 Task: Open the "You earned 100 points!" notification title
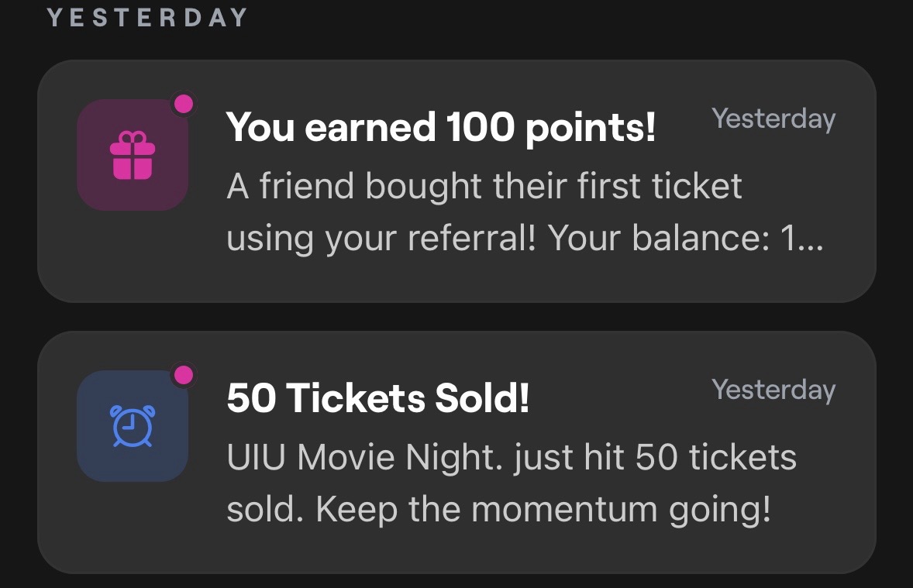click(x=440, y=127)
